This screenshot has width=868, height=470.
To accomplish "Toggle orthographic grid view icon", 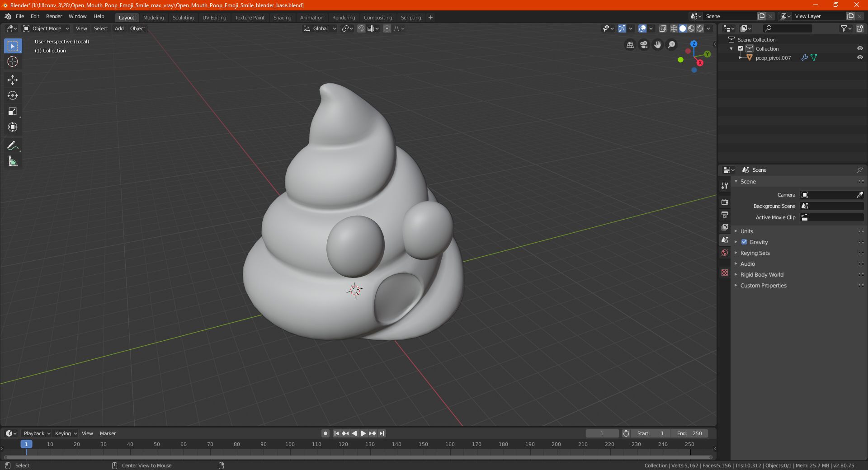I will [630, 45].
